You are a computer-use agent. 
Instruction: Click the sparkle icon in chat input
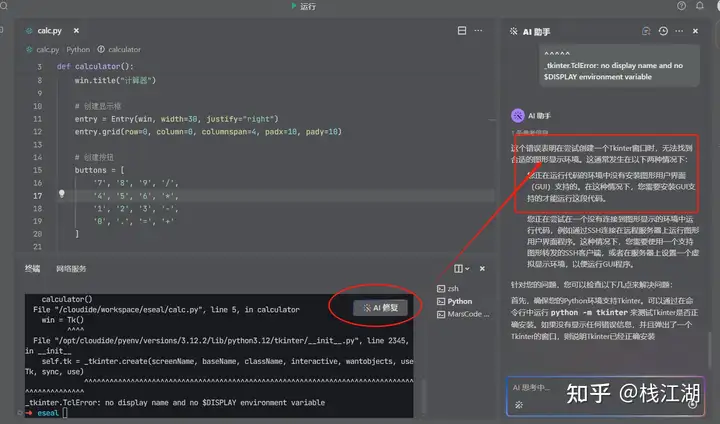519,405
